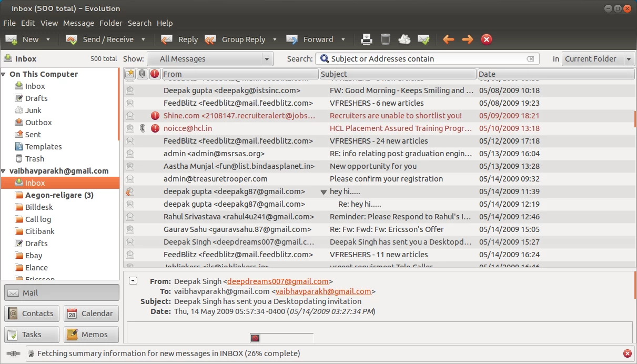Toggle read status icon on the Aastha Munjal message
The image size is (637, 364).
coord(129,166)
